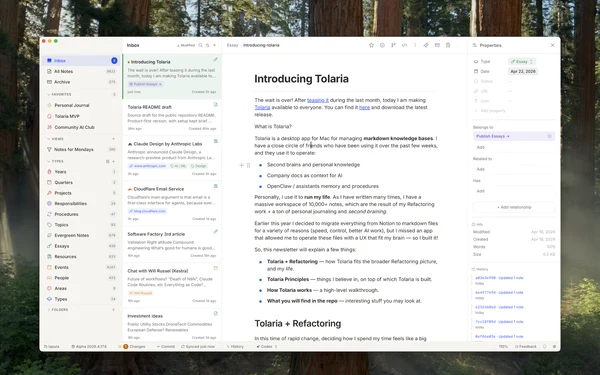
Task: Collapse the Views section
Action: click(x=55, y=139)
